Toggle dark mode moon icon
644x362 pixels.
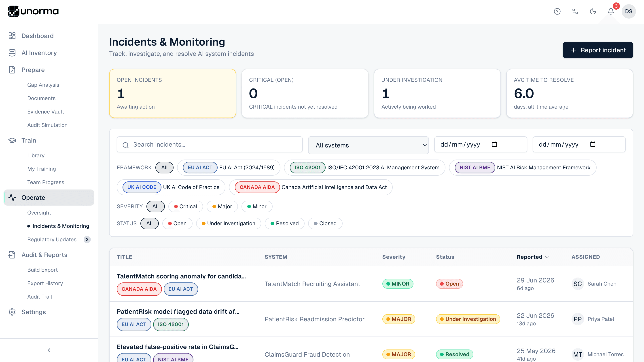pos(593,11)
